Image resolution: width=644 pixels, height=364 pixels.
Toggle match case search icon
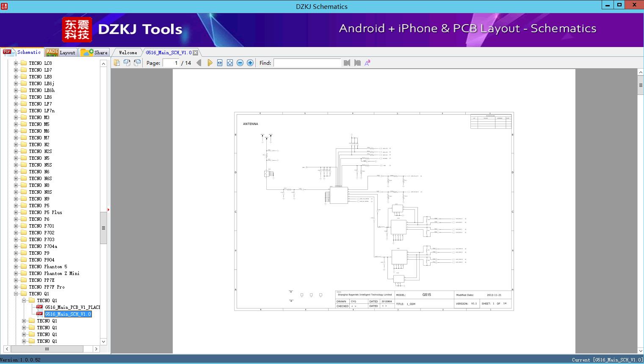(368, 63)
